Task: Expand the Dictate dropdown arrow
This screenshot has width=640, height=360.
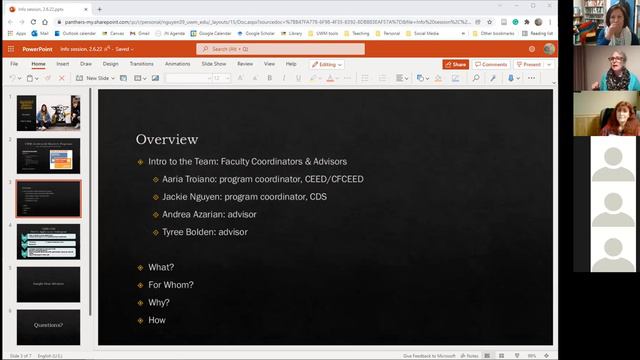Action: pos(518,78)
